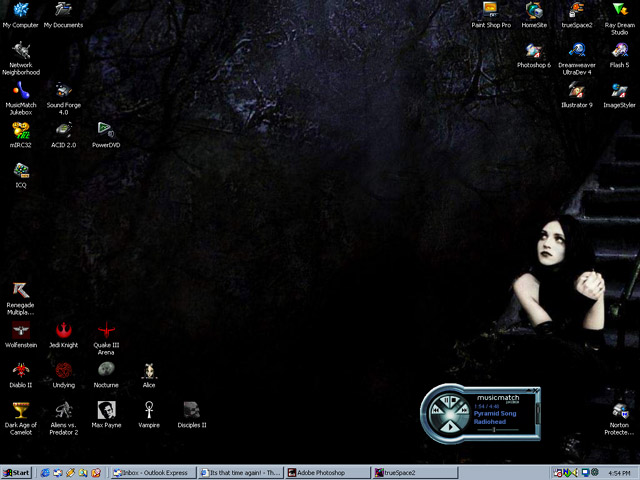
Task: Open the Vampire game shortcut
Action: coord(149,415)
